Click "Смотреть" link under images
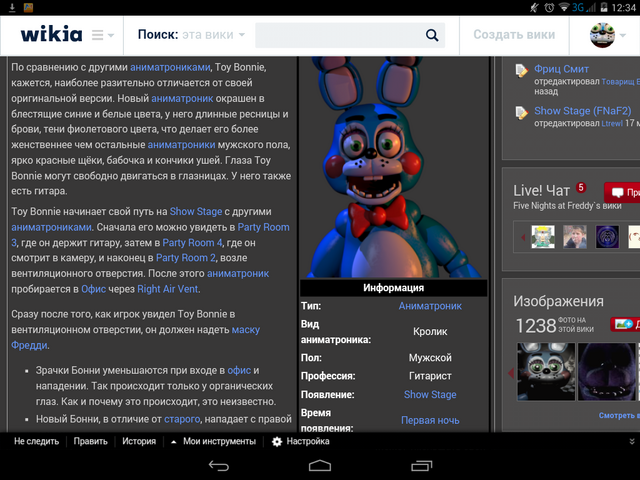The image size is (640, 480). [619, 416]
